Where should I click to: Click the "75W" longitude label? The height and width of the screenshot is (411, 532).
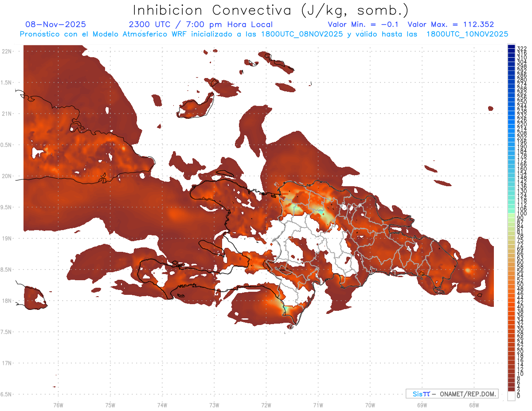(110, 405)
